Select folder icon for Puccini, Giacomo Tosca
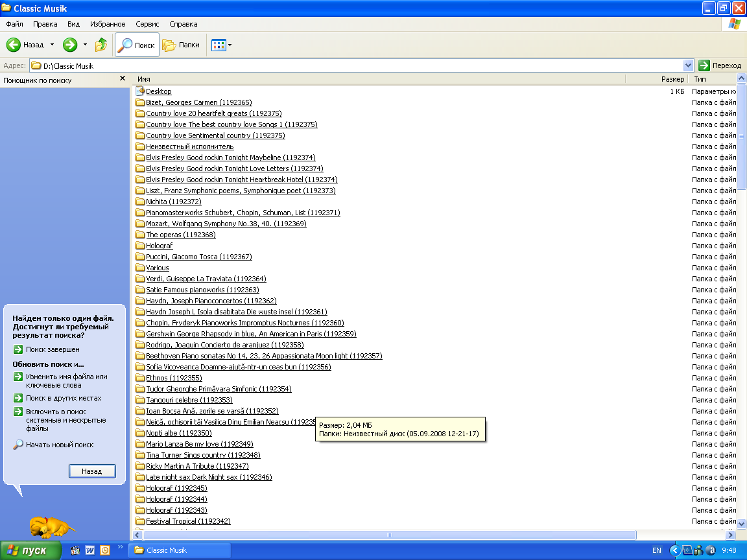The height and width of the screenshot is (560, 747). coord(139,257)
